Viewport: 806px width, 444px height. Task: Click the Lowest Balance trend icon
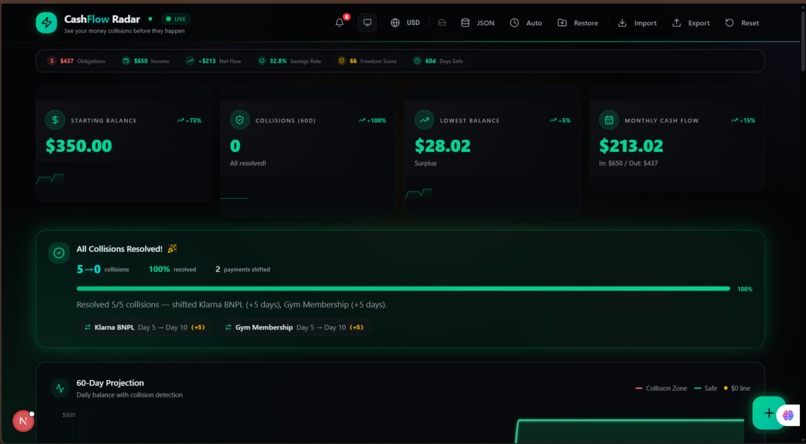[424, 120]
